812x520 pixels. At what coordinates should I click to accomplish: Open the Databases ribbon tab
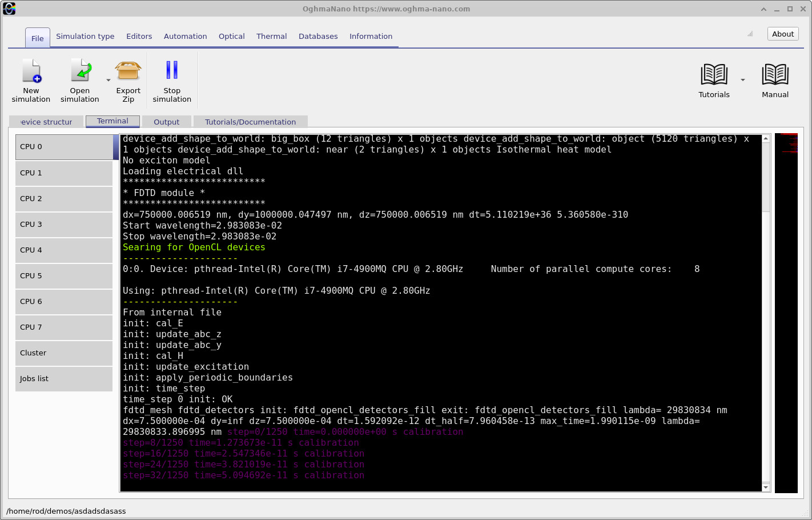318,36
